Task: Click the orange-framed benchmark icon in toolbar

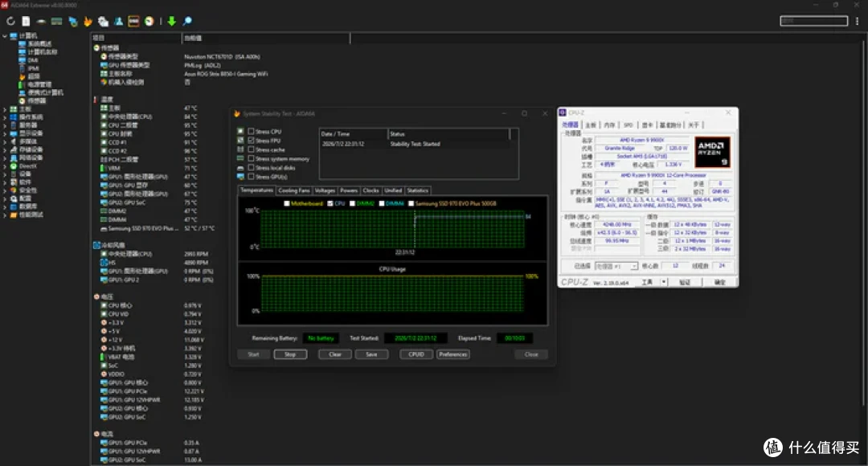Action: (133, 21)
